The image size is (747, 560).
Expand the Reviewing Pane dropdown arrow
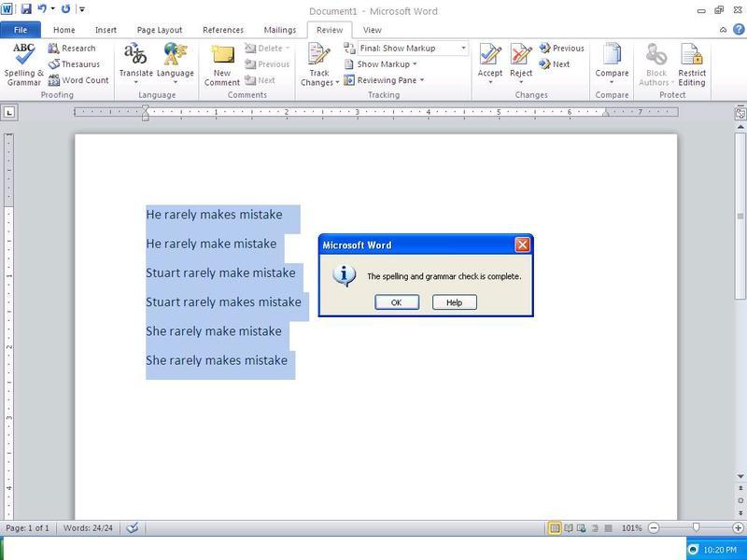(x=422, y=80)
